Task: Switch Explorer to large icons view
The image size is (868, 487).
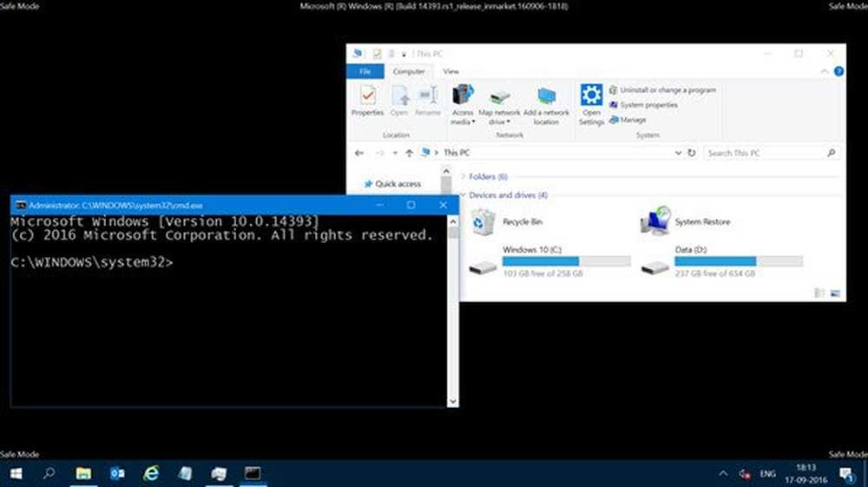Action: coord(835,293)
